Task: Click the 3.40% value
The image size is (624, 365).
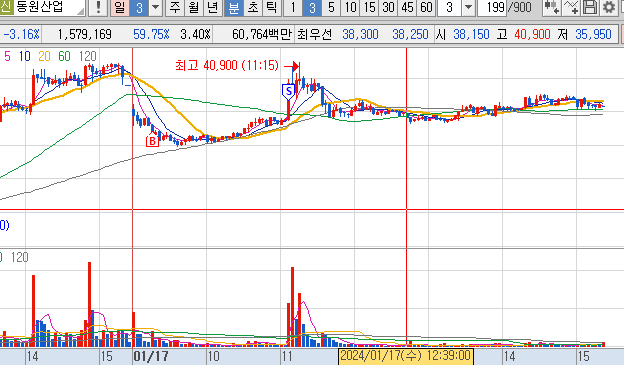Action: 195,35
